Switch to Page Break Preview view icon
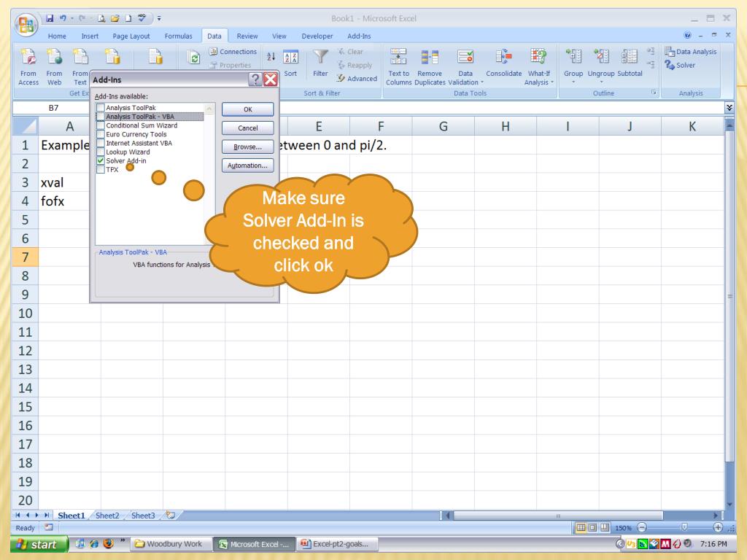 click(x=605, y=528)
